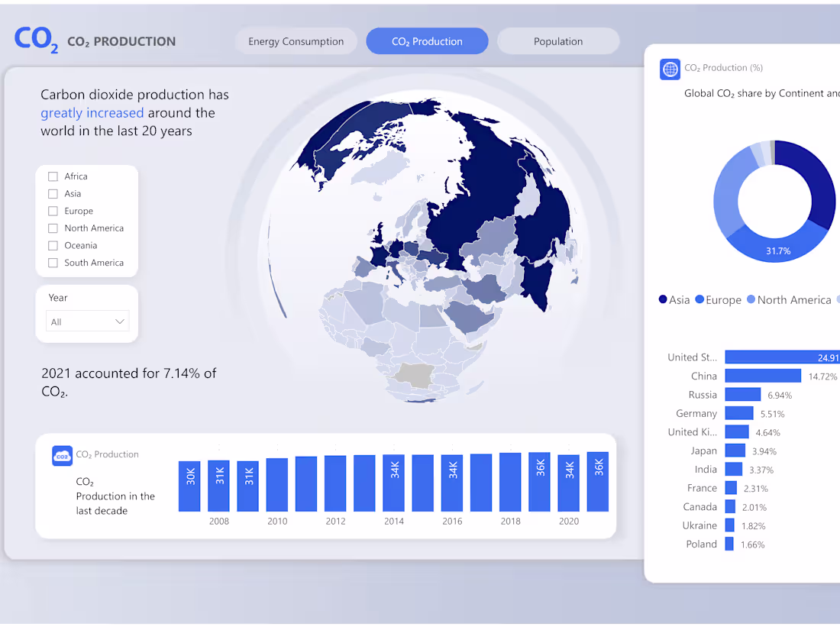Image resolution: width=840 pixels, height=630 pixels.
Task: Click the dropdown chevron in the Year selector
Action: 120,321
